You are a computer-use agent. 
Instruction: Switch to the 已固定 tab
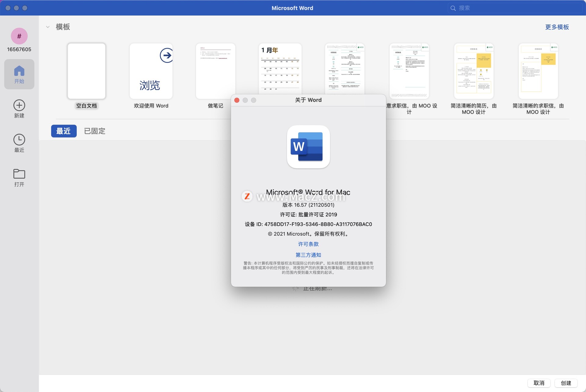point(95,131)
